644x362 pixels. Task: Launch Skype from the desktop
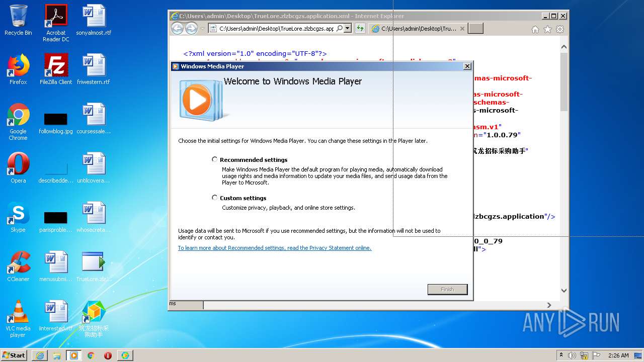[18, 217]
